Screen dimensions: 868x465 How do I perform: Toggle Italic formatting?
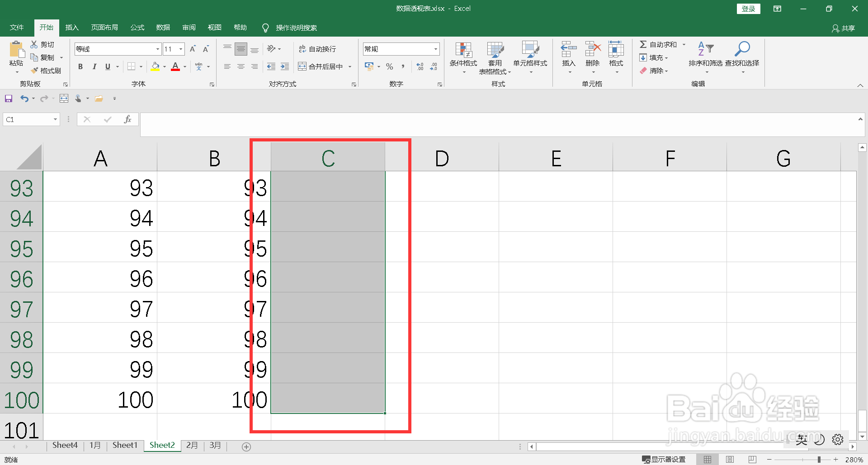tap(94, 66)
